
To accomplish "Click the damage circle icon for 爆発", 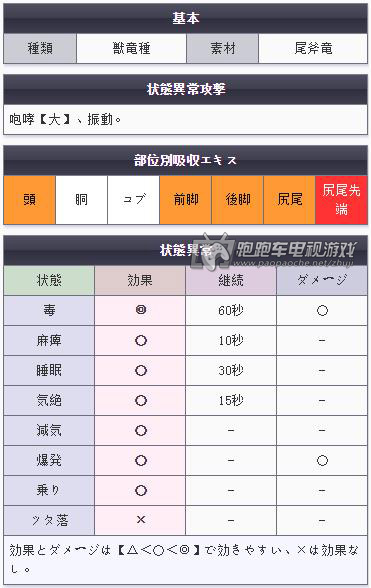I will coord(322,460).
